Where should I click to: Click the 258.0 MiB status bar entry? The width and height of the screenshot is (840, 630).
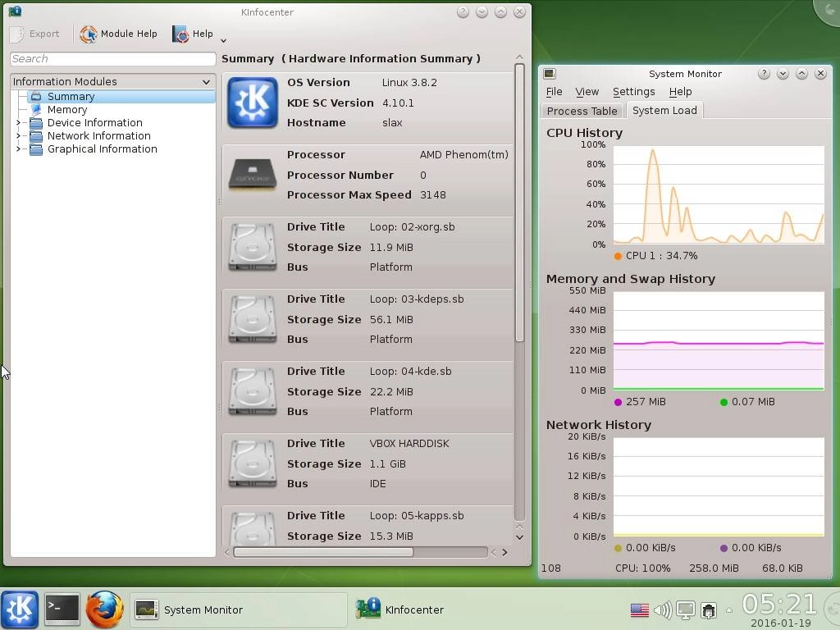tap(714, 568)
